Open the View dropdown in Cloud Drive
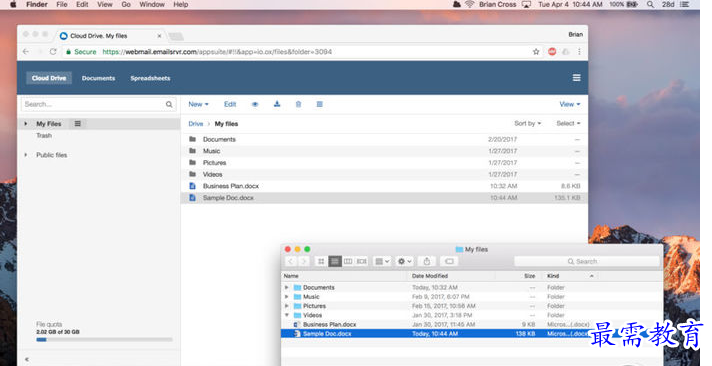 point(570,104)
